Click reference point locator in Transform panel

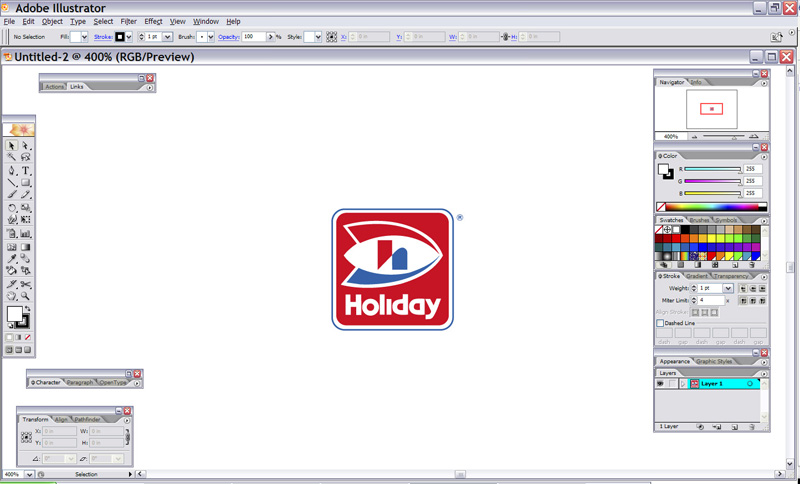27,437
